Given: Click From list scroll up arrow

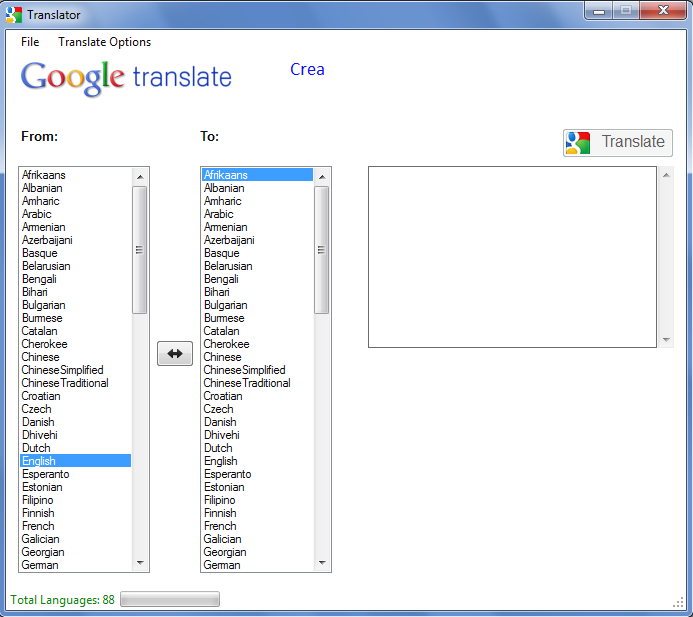Looking at the screenshot, I should pyautogui.click(x=140, y=177).
